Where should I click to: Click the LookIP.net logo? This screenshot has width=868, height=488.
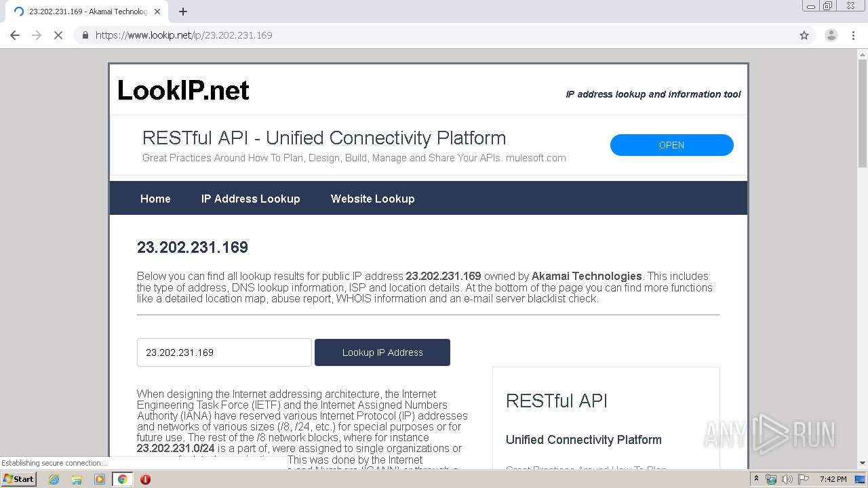(x=184, y=90)
